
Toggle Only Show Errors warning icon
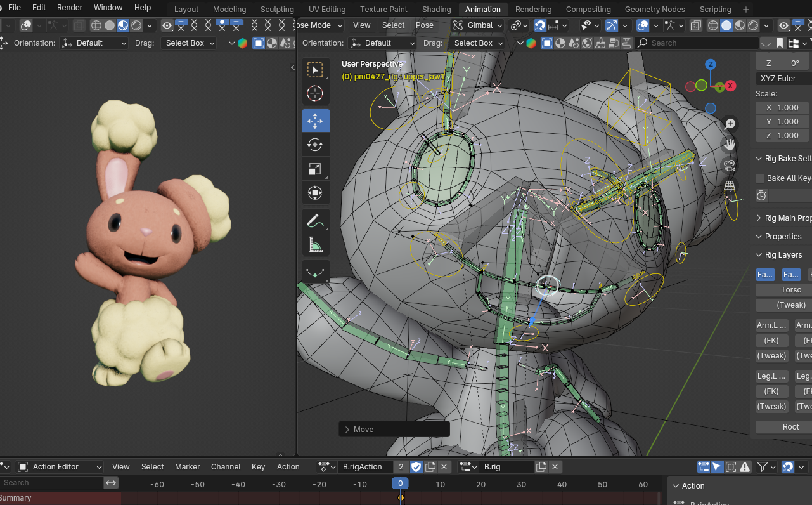click(x=745, y=467)
